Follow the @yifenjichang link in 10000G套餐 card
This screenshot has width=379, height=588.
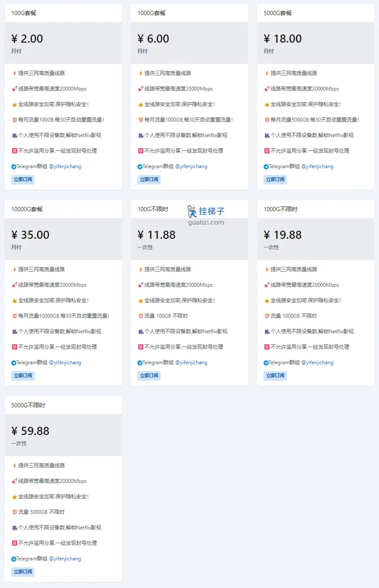pyautogui.click(x=65, y=363)
